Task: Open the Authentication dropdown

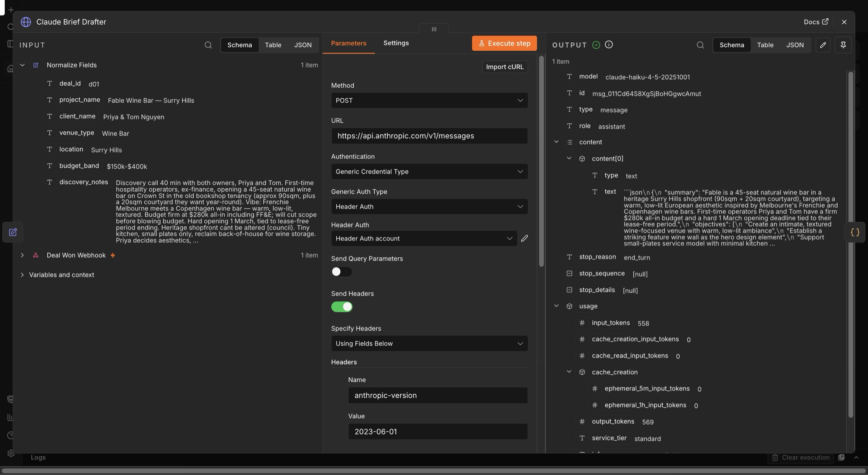Action: point(429,171)
